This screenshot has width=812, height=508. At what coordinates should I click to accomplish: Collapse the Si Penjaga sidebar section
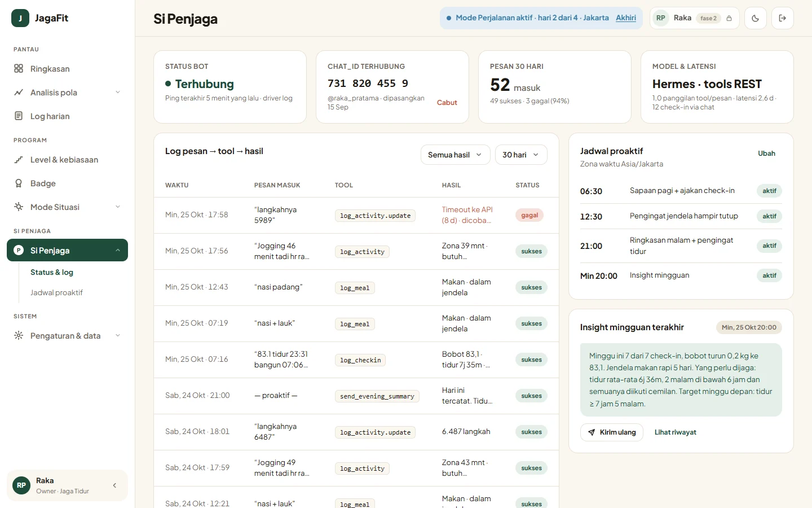[x=118, y=251]
